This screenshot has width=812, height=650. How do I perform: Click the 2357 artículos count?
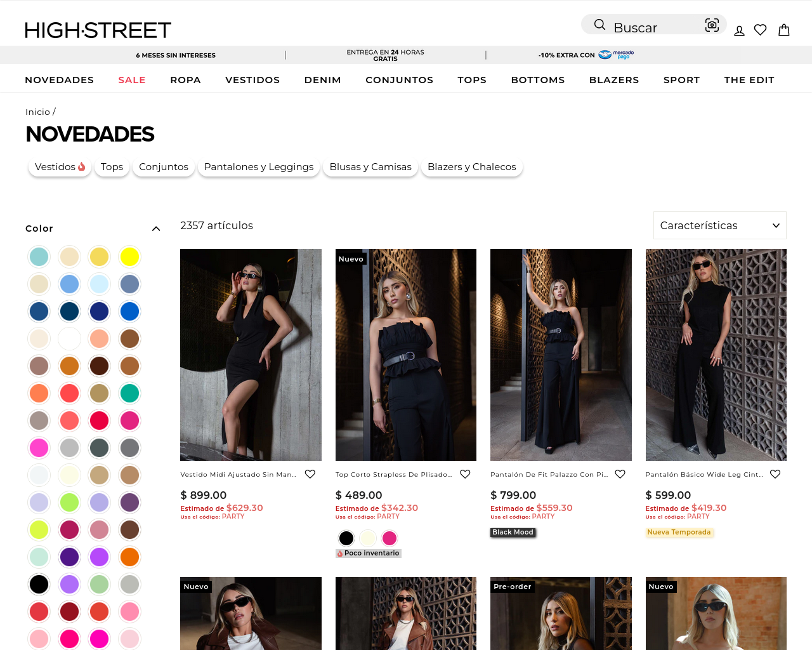[x=217, y=225]
